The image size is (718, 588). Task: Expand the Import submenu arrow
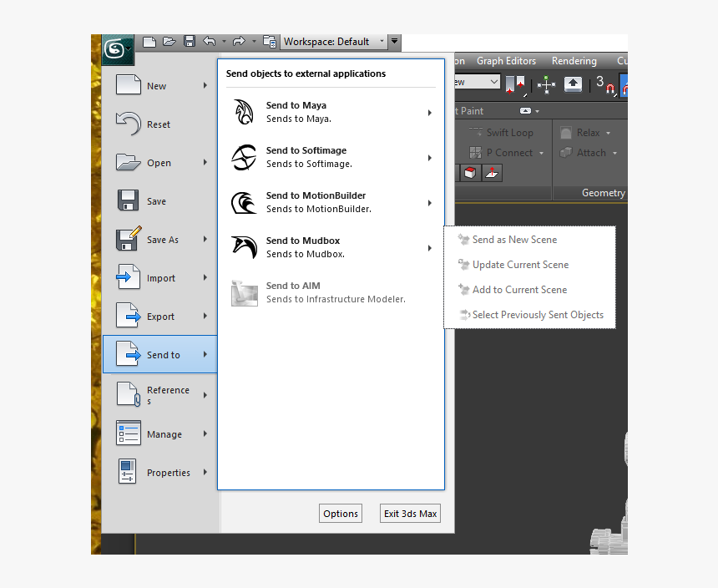tap(205, 277)
